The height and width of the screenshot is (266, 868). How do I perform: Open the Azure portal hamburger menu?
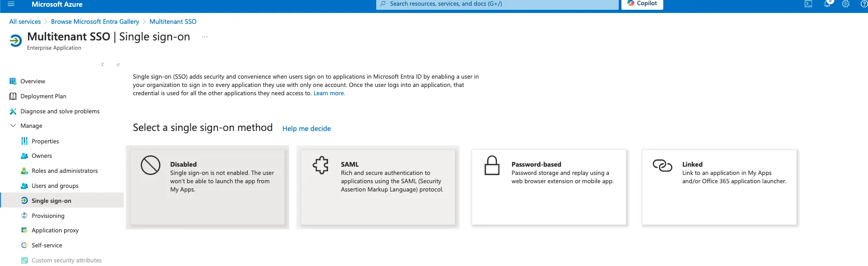[x=11, y=4]
